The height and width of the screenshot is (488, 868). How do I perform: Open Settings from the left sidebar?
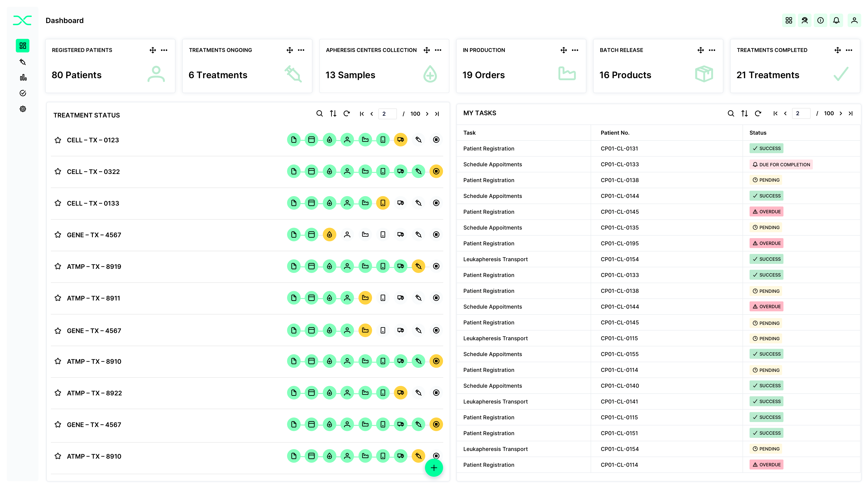pyautogui.click(x=23, y=108)
